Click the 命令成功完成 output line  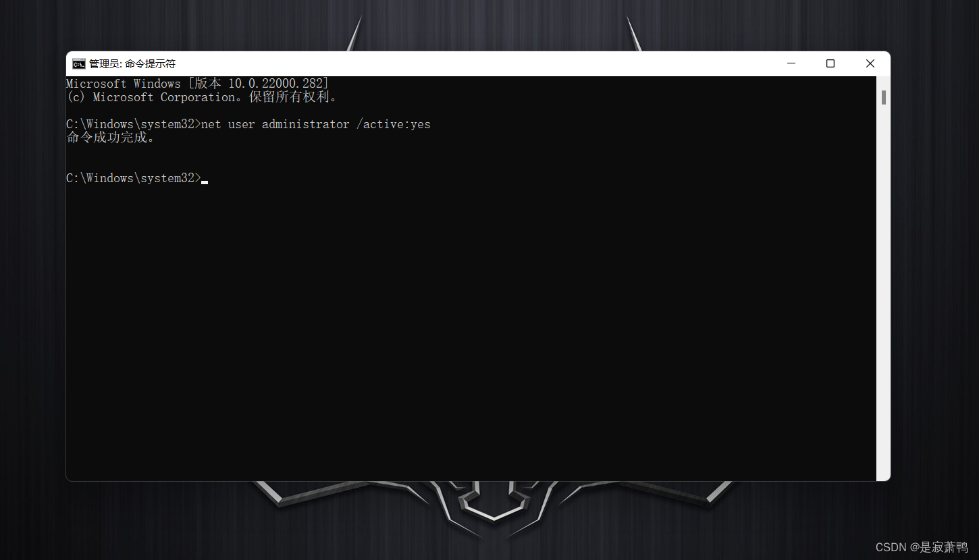[111, 138]
